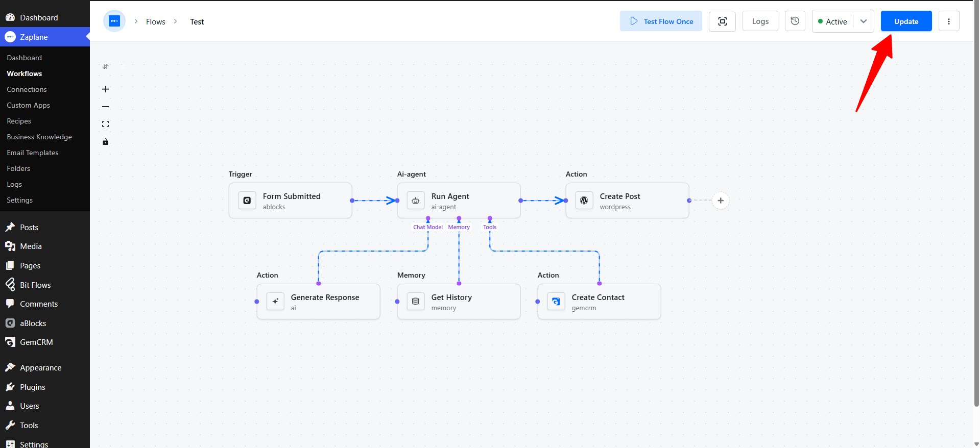Add a step after Create Post
This screenshot has height=448, width=980.
coord(721,201)
